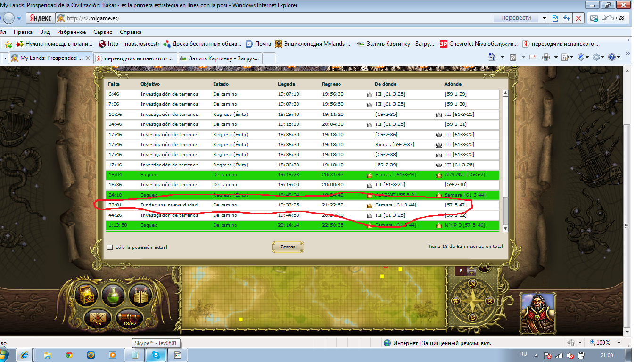
Task: Open the Page menu icon
Action: point(565,57)
